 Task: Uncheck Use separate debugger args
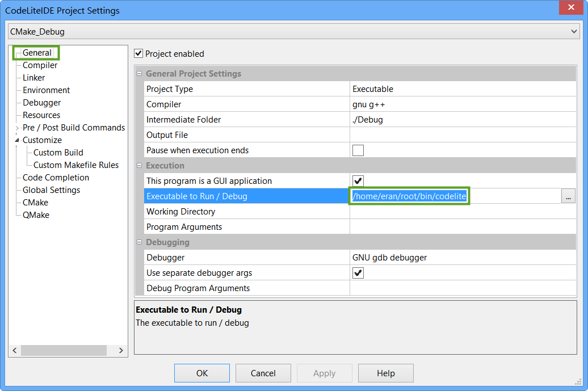pos(358,273)
